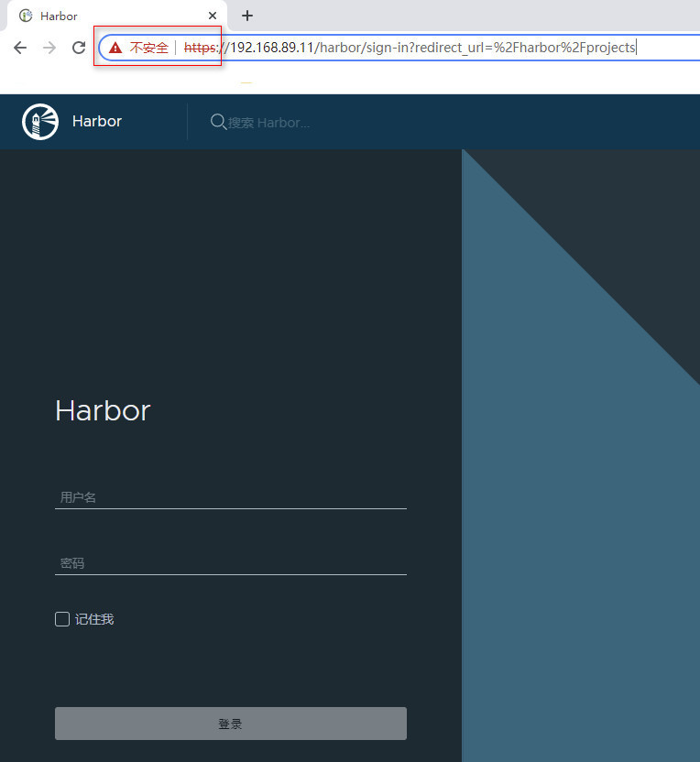The width and height of the screenshot is (700, 762).
Task: Click the 登录 login button
Action: point(230,724)
